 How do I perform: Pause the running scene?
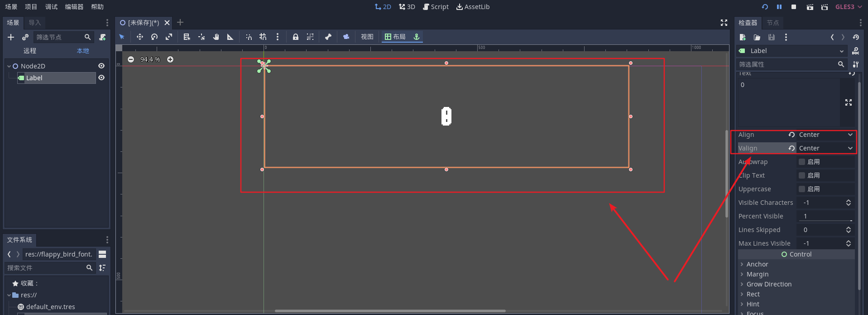click(x=779, y=7)
